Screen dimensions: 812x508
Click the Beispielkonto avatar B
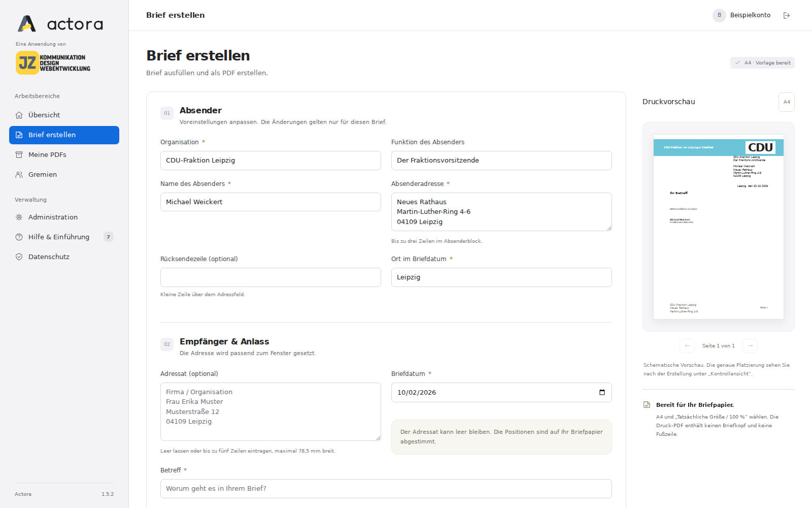click(719, 15)
